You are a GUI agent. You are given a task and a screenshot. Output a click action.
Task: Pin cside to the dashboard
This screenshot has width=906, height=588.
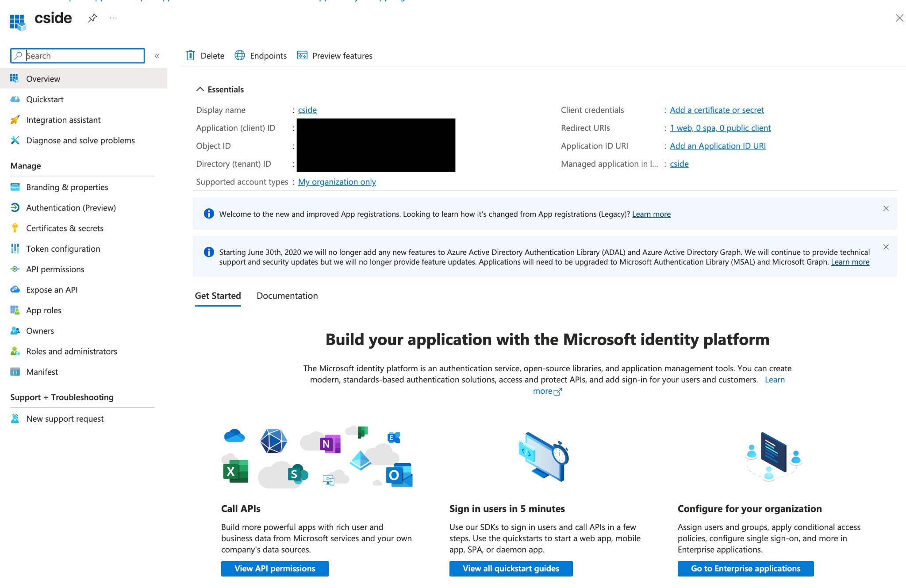point(92,18)
